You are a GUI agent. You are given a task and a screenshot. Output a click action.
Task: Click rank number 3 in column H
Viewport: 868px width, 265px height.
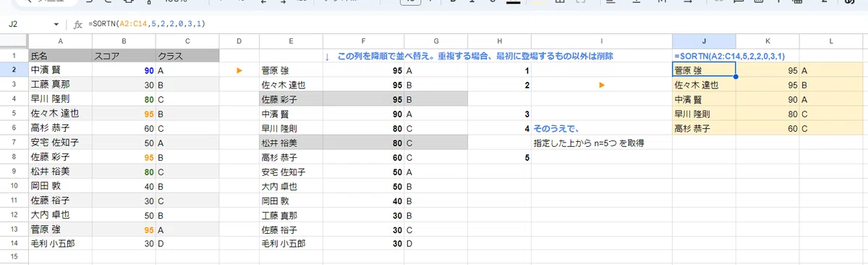pos(499,114)
